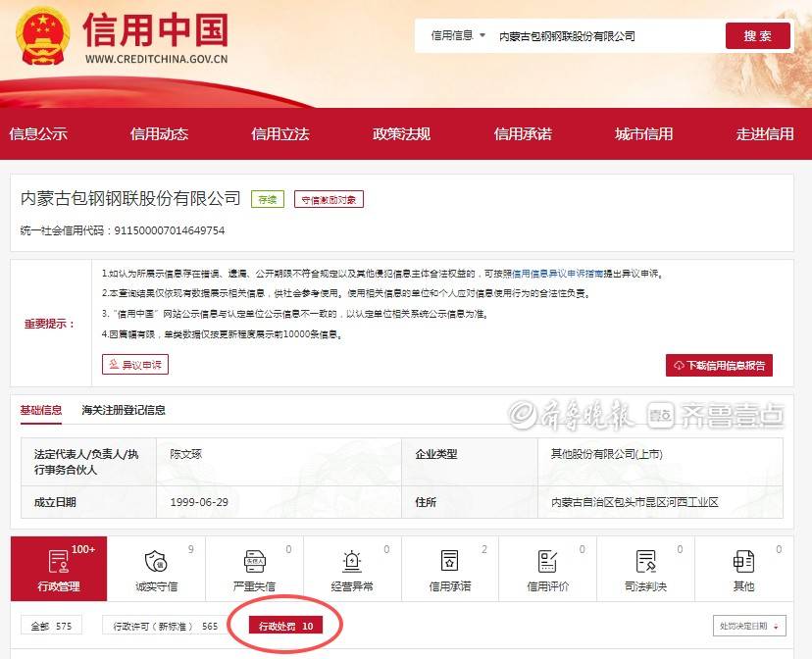This screenshot has width=812, height=659.
Task: Click the 信用中国 national emblem logo
Action: 42,36
